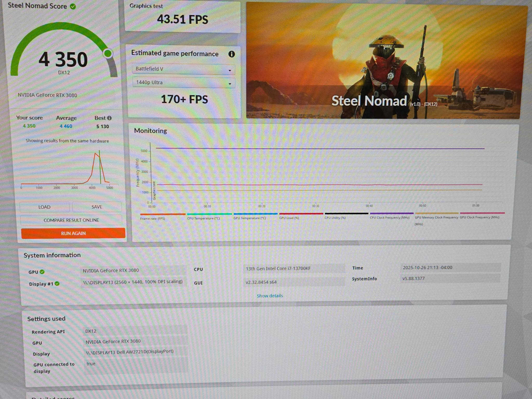The height and width of the screenshot is (399, 532).
Task: Open the Estimated game performance info icon
Action: pos(231,54)
